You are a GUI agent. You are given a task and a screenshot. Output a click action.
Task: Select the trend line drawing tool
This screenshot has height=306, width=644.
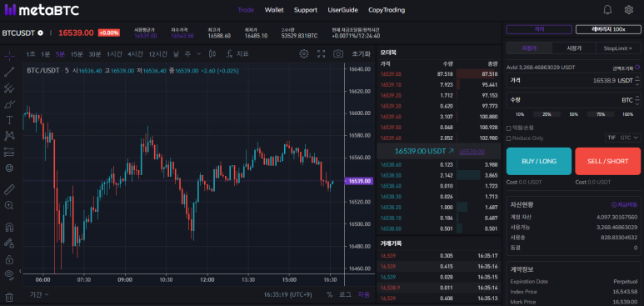[x=9, y=72]
